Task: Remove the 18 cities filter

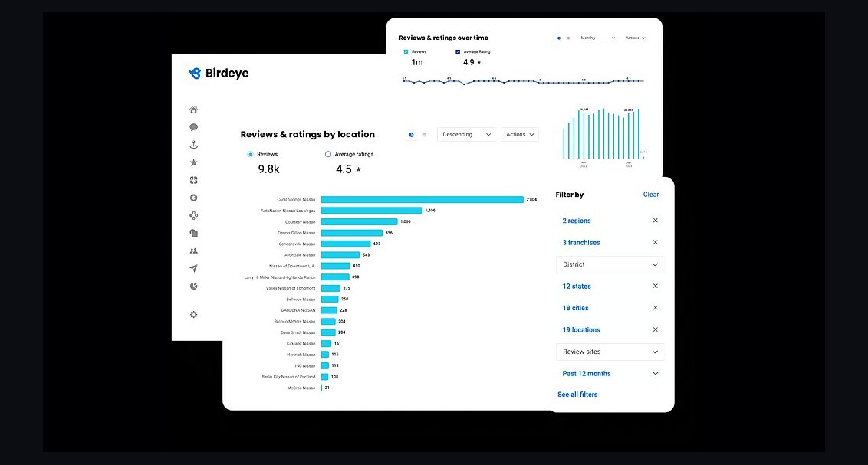Action: tap(656, 308)
